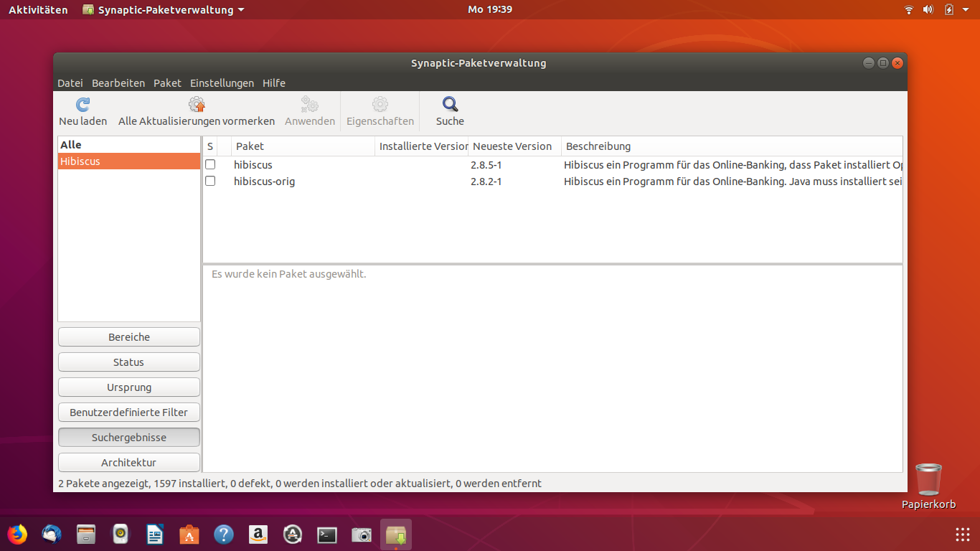Launch Firefox from the dock
This screenshot has width=980, height=551.
(17, 534)
